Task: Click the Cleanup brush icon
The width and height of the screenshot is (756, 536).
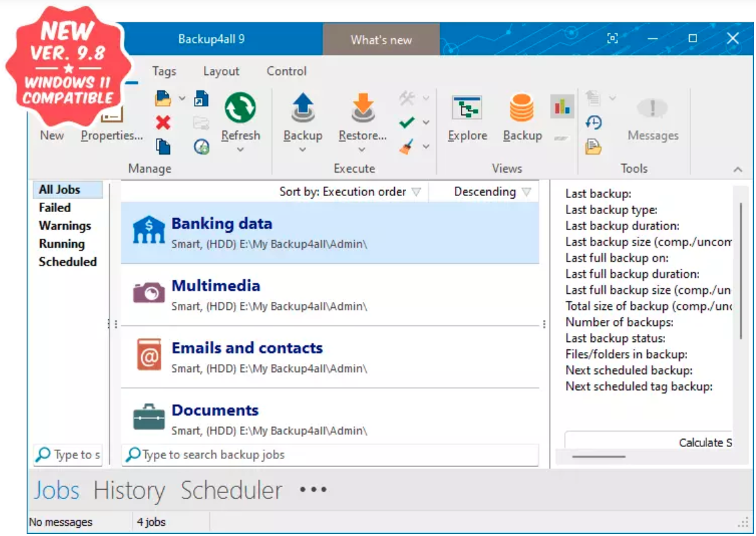Action: (407, 146)
